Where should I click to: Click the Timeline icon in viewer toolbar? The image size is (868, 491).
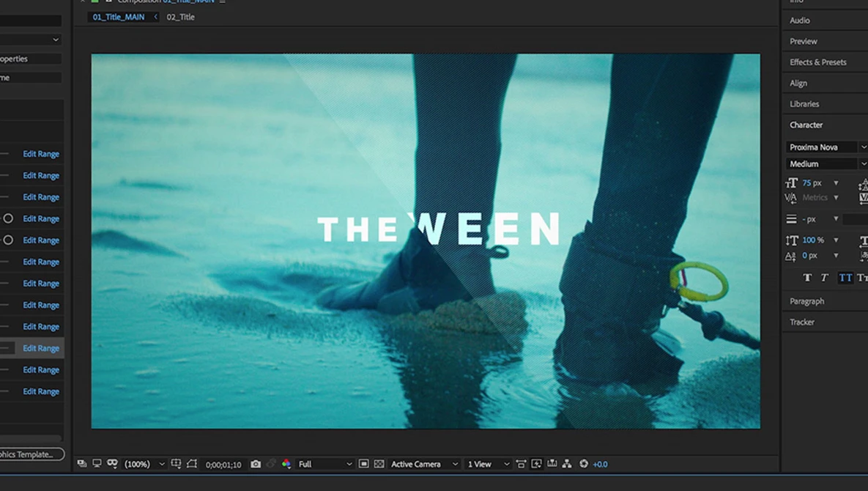(x=552, y=464)
